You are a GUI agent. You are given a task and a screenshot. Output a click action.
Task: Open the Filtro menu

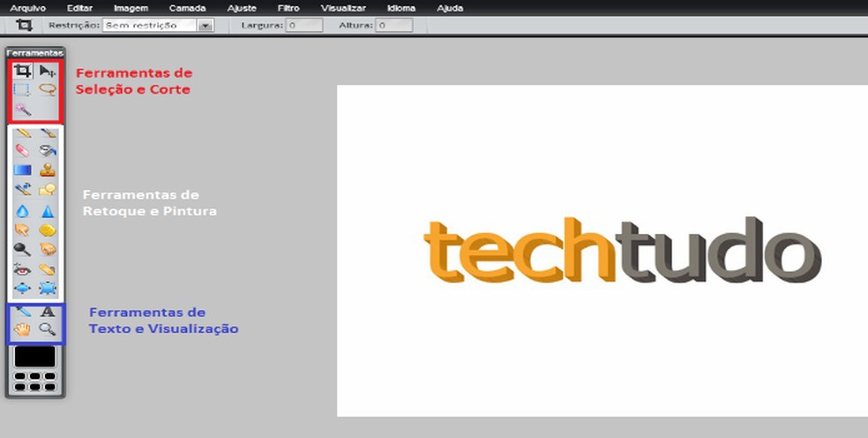click(x=288, y=8)
